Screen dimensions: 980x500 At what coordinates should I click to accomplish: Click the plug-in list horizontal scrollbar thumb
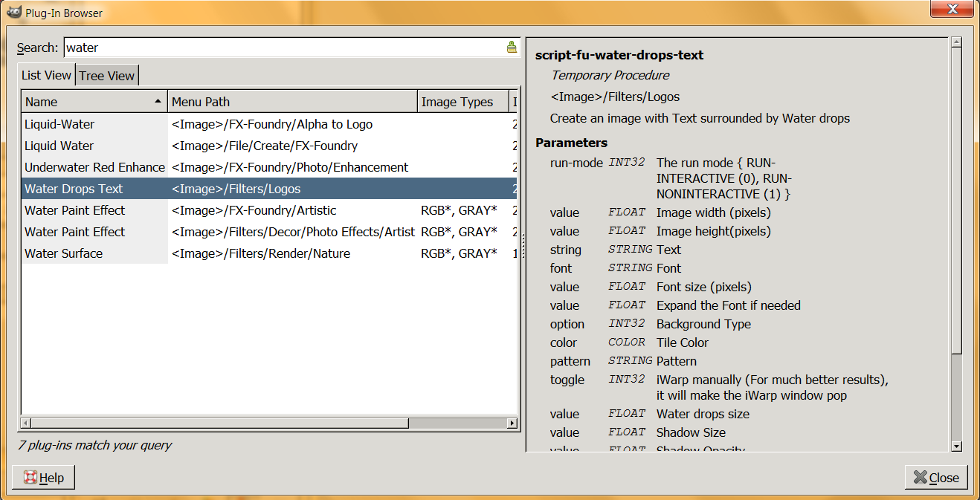pyautogui.click(x=220, y=423)
